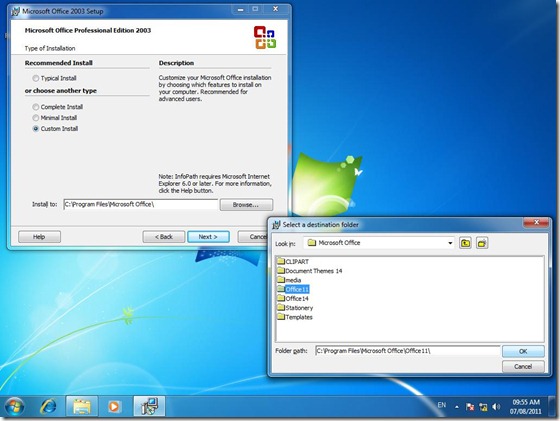Click the Next > button
Image resolution: width=560 pixels, height=421 pixels.
pos(208,236)
